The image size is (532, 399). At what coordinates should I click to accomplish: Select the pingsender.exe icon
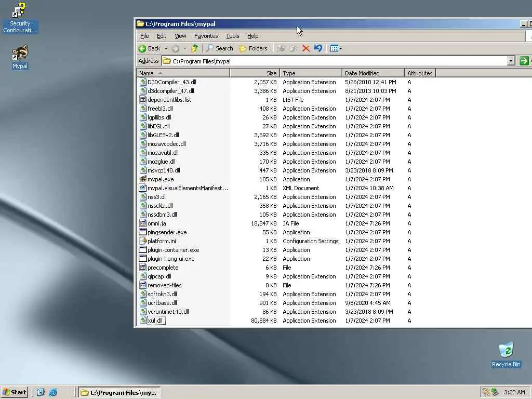[x=143, y=232]
